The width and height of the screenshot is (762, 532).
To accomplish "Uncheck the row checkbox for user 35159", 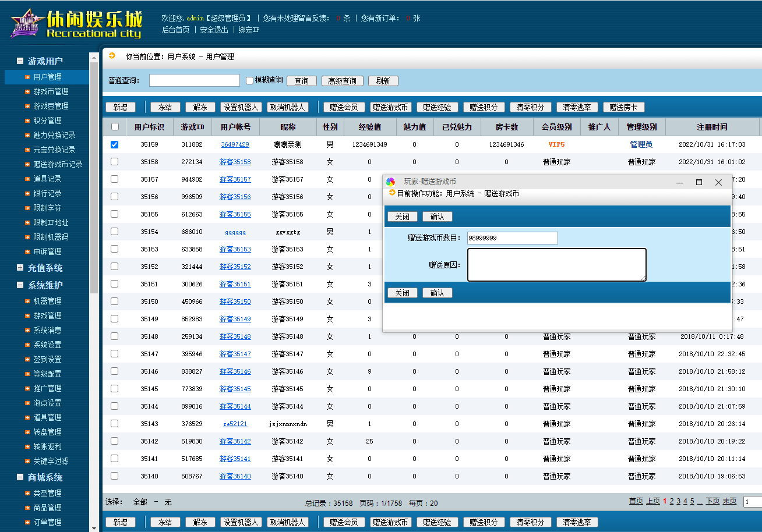I will 115,144.
